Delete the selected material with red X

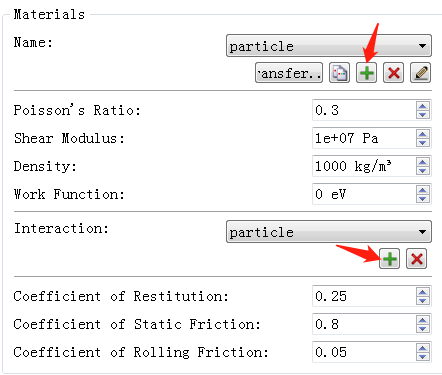pos(393,72)
